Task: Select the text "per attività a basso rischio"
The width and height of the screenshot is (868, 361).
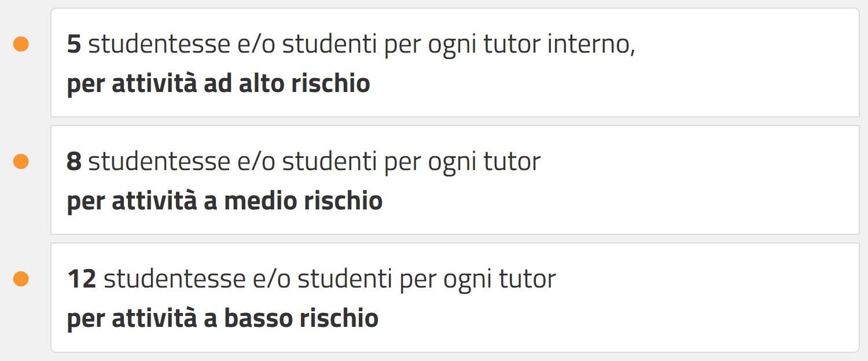Action: 222,319
